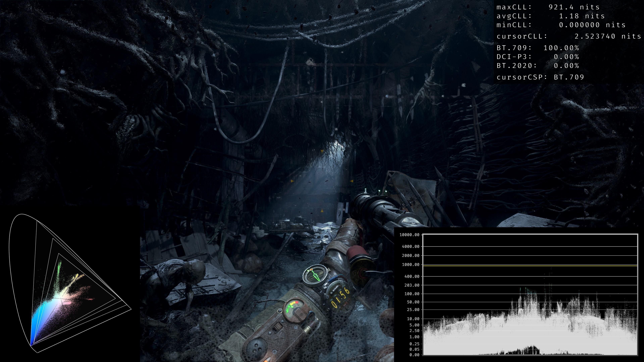Select the maxCLL label

click(514, 7)
